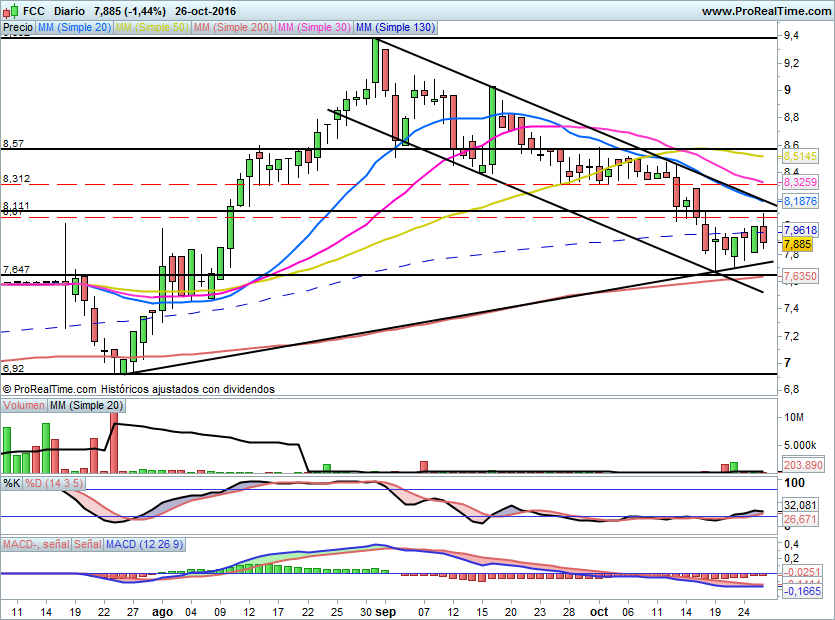Click the 7,647 horizontal level label
The height and width of the screenshot is (620, 835).
point(17,270)
